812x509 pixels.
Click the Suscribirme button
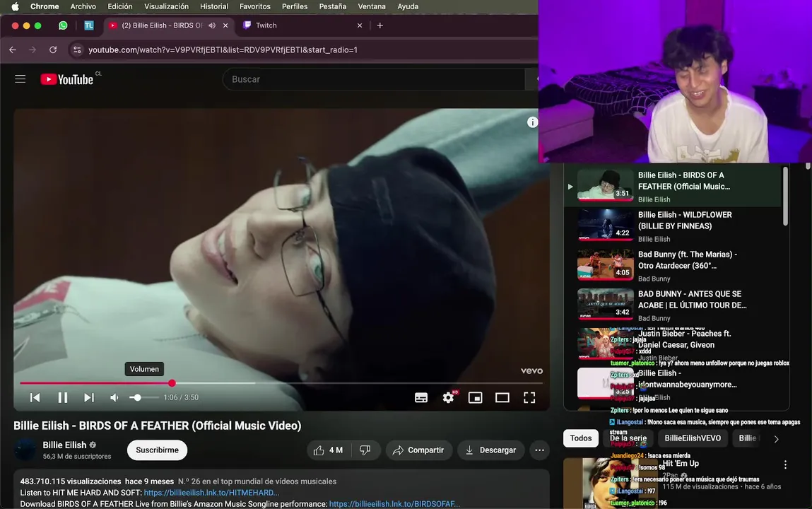(x=158, y=450)
